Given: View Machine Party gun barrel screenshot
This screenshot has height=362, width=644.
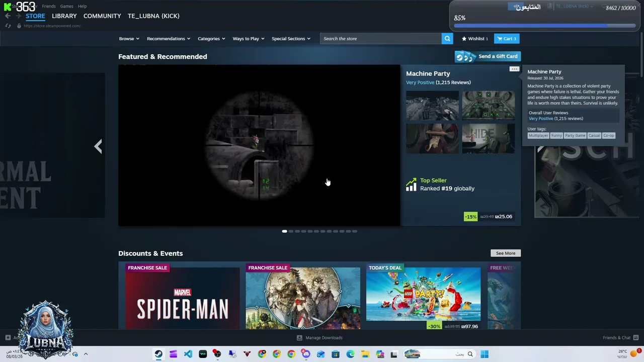Looking at the screenshot, I should (x=432, y=106).
